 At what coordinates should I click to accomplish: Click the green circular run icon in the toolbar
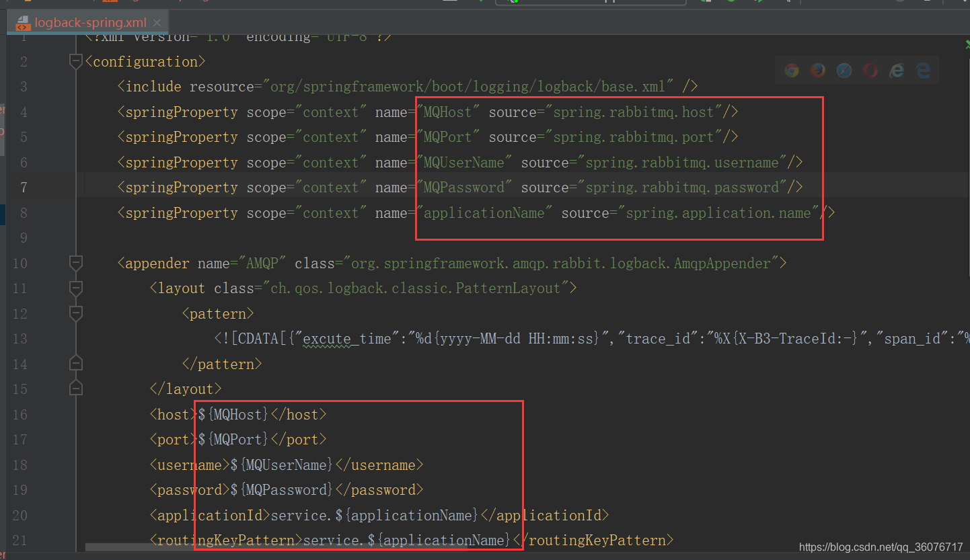point(732,3)
